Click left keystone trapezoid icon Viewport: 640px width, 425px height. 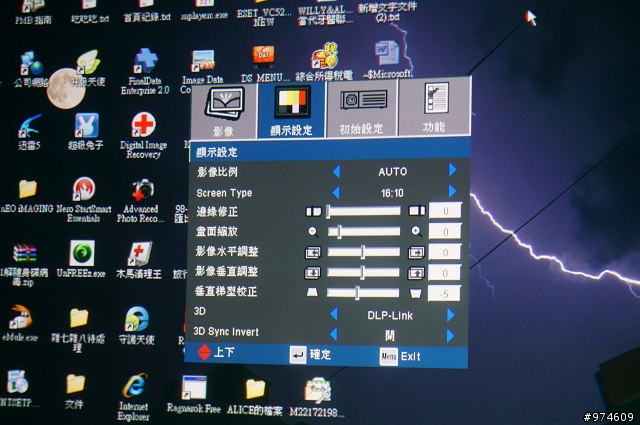tap(312, 292)
